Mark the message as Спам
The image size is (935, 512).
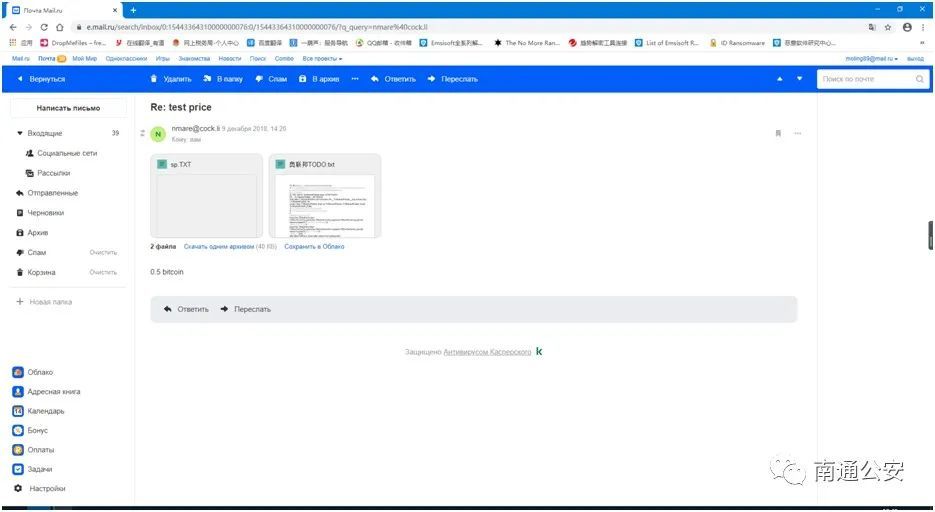(271, 79)
